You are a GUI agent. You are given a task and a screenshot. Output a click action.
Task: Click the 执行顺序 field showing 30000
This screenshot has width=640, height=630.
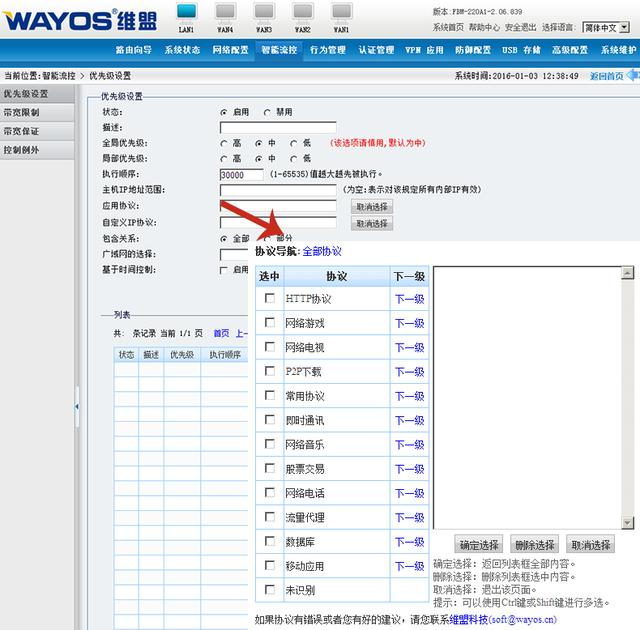pos(242,175)
